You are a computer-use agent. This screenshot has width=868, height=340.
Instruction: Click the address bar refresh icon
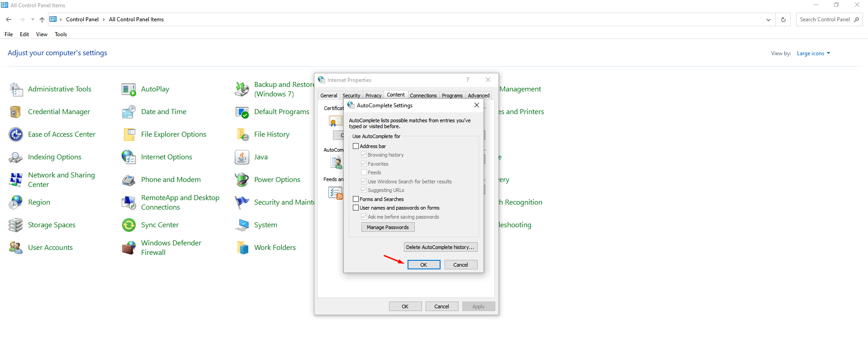click(783, 19)
